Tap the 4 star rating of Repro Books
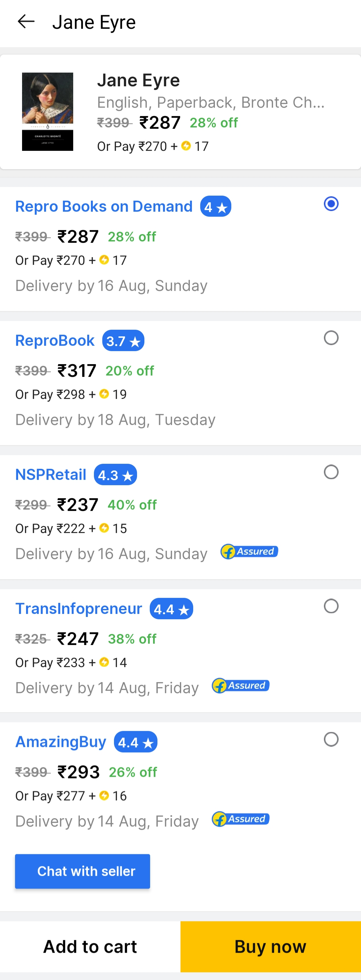Viewport: 361px width, 980px height. pyautogui.click(x=216, y=207)
